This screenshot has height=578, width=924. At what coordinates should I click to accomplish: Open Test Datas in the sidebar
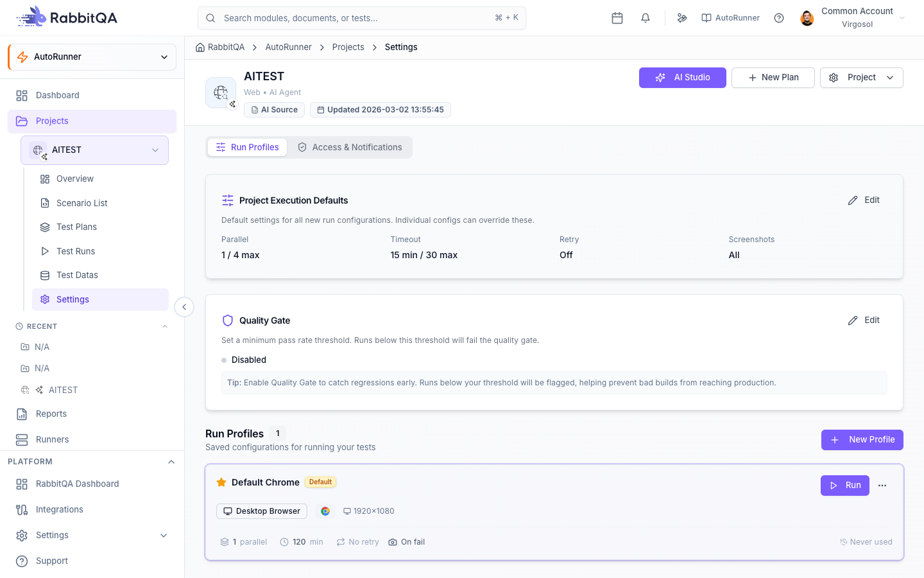100,275
